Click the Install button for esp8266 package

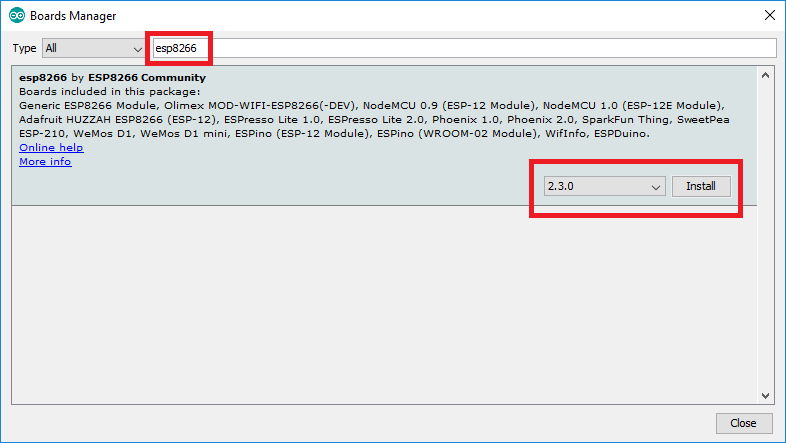pos(701,186)
